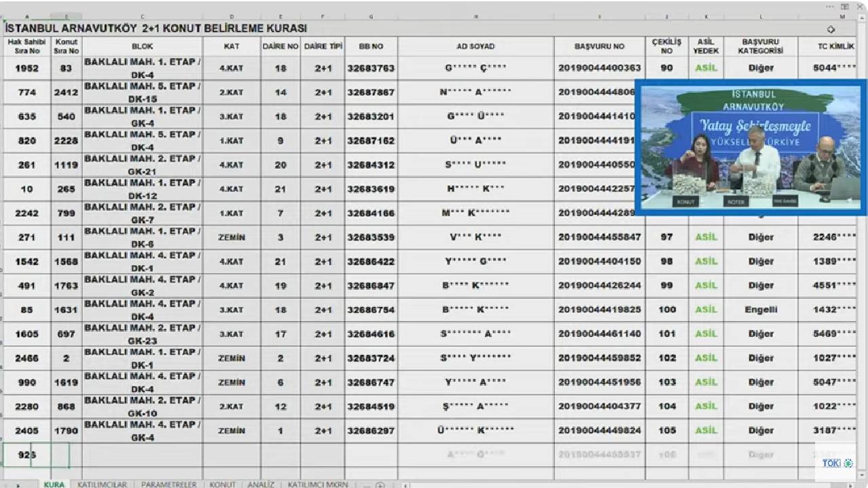Click the BAŞVURU NO header cell
Viewport: 868px width, 488px height.
coord(599,46)
